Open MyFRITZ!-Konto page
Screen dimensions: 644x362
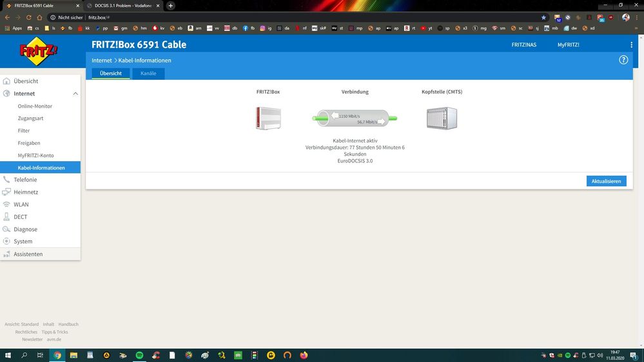35,155
